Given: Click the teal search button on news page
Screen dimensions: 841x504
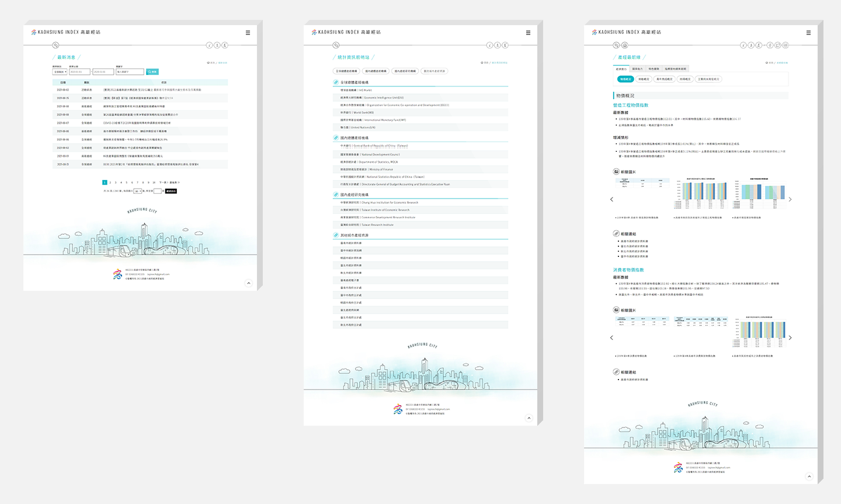Looking at the screenshot, I should click(x=152, y=72).
